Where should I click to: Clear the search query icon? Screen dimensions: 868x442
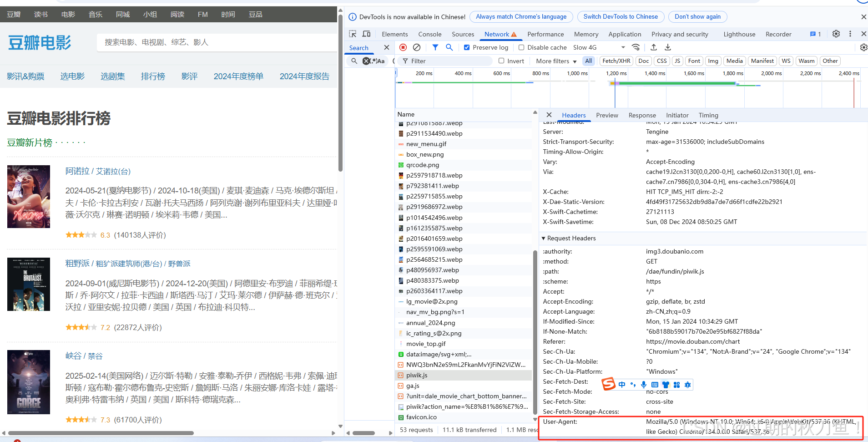pos(366,61)
